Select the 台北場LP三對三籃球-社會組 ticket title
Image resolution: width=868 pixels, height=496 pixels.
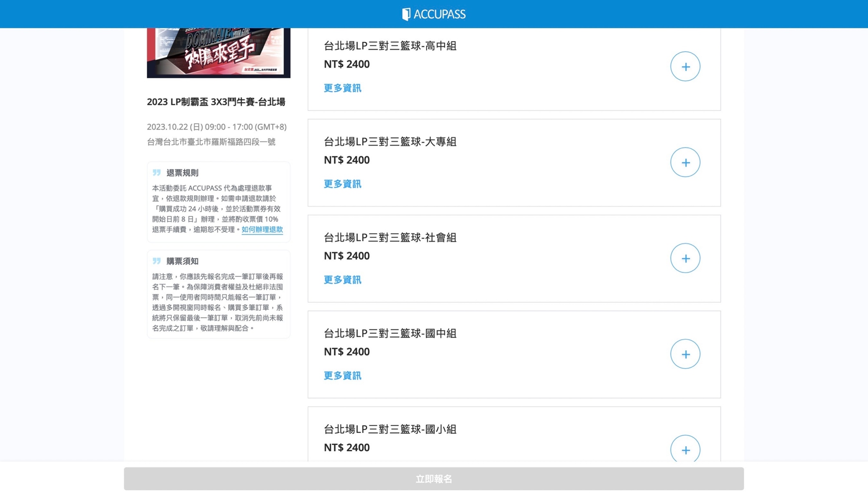390,238
